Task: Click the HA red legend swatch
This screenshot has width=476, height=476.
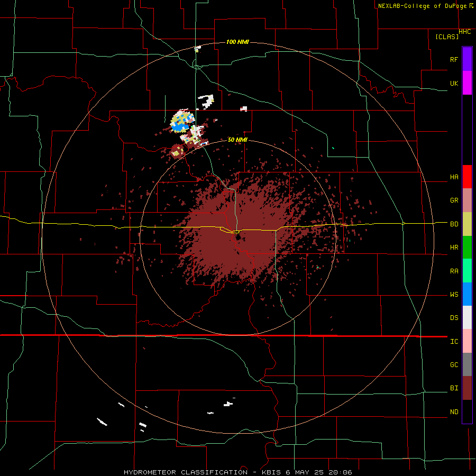Action: [x=467, y=177]
